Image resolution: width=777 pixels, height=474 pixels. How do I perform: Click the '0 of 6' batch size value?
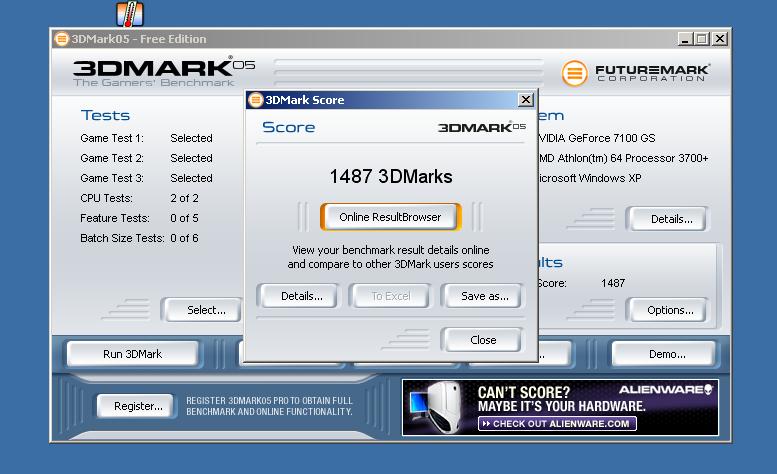click(184, 238)
